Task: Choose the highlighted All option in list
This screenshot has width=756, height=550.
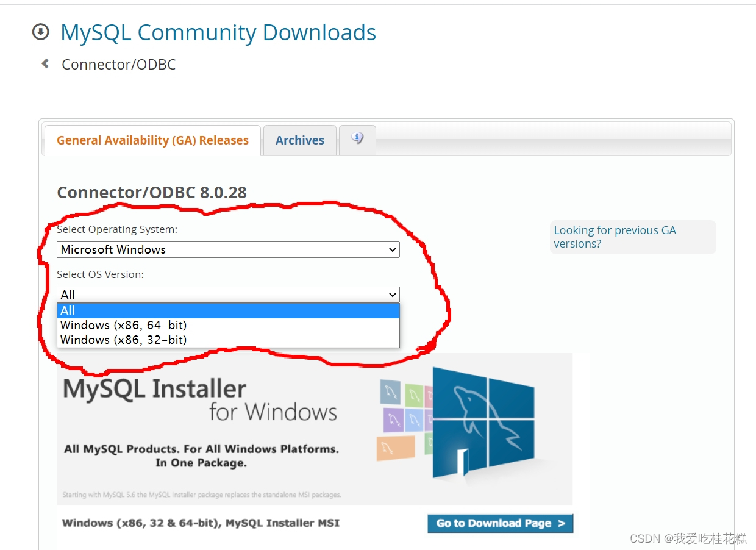Action: click(x=228, y=310)
